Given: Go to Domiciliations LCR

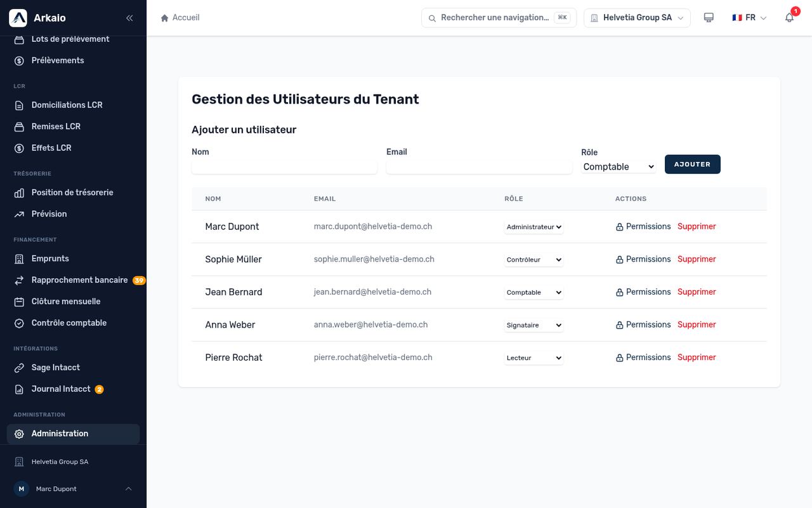Looking at the screenshot, I should [x=73, y=105].
